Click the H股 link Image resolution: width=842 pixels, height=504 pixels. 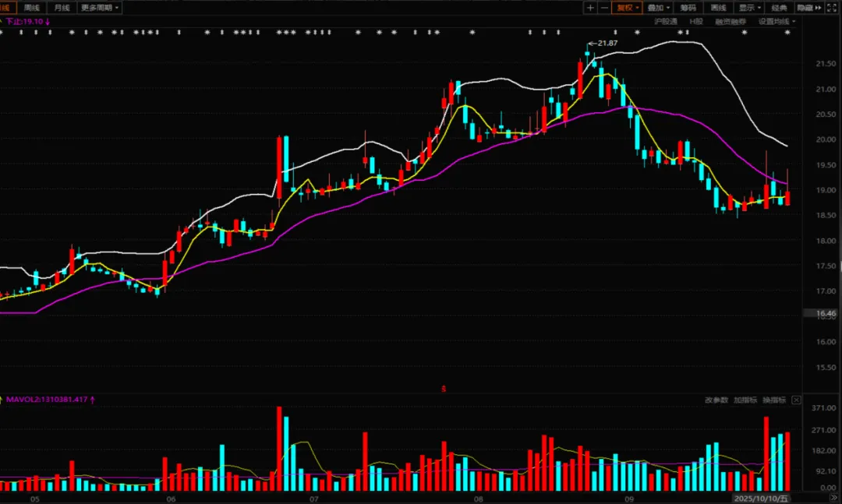(696, 22)
